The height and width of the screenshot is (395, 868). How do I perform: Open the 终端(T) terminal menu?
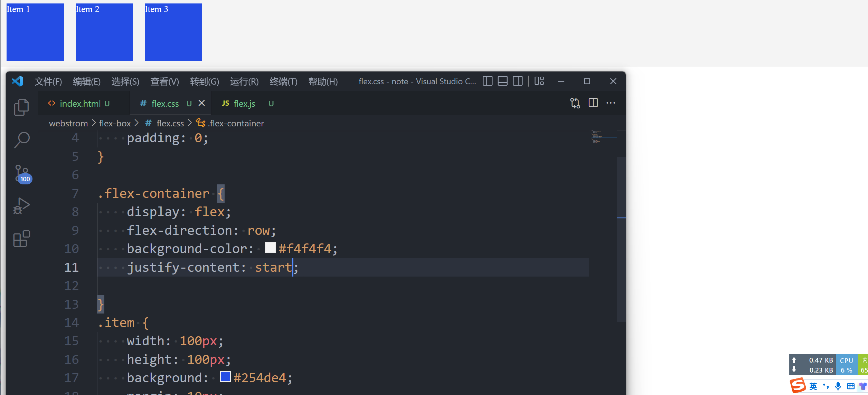coord(283,81)
